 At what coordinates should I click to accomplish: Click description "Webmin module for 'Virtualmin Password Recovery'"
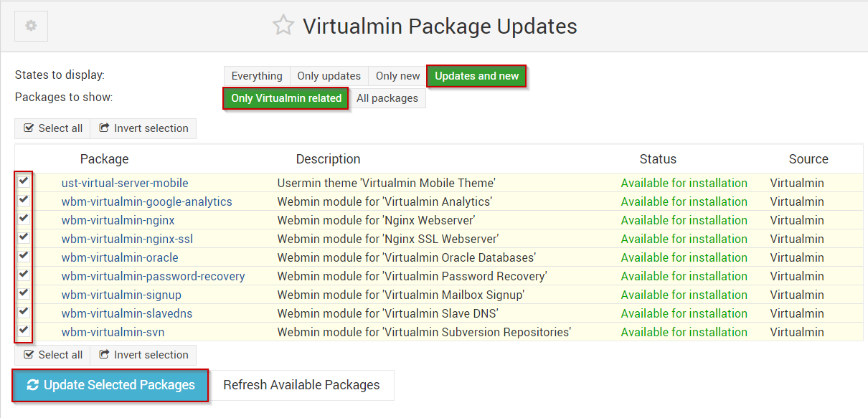tap(412, 276)
